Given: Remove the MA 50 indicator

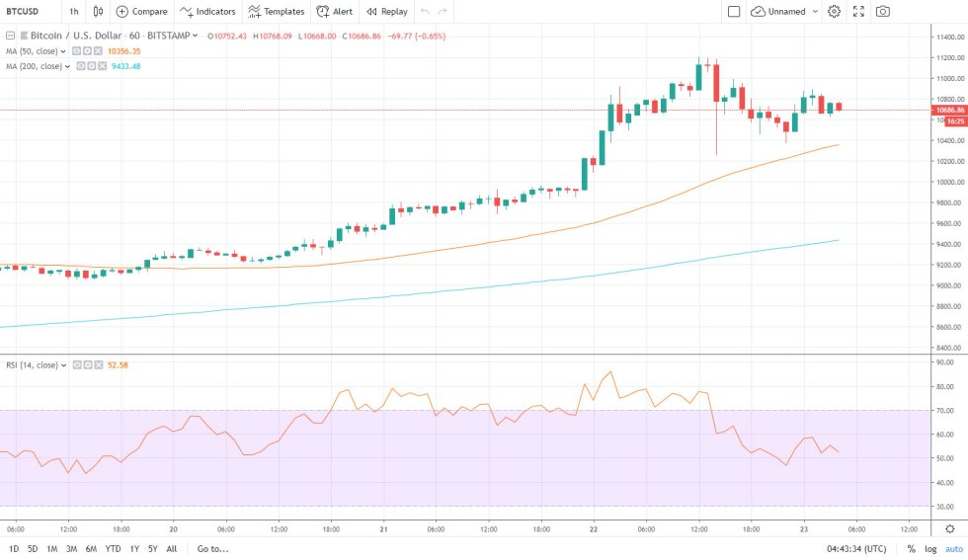Looking at the screenshot, I should tap(98, 51).
